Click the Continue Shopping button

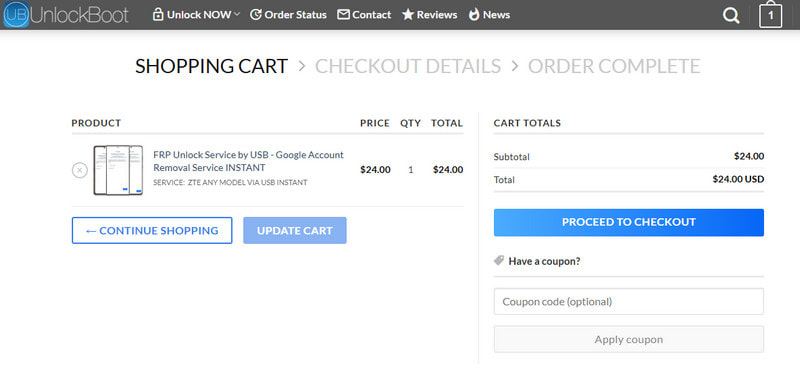[152, 231]
